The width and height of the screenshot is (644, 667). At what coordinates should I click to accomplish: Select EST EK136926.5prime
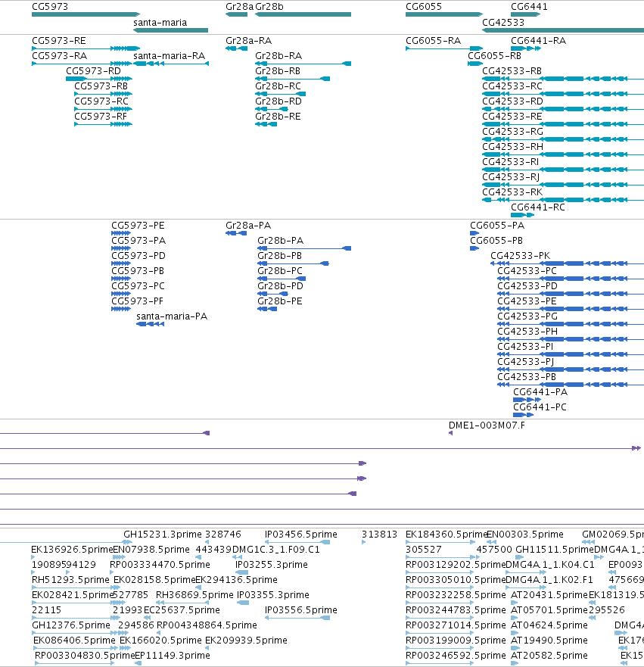(72, 550)
